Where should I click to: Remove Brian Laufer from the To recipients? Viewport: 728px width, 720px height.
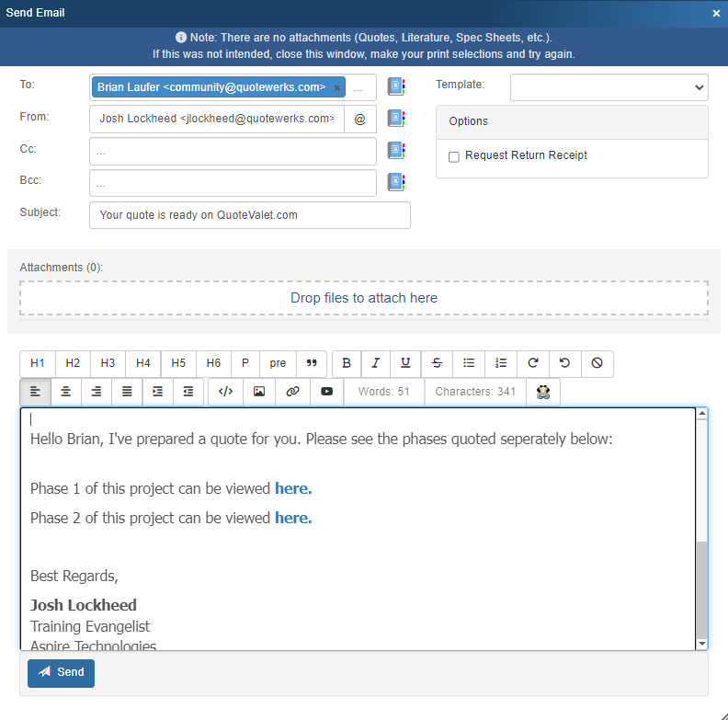click(336, 88)
